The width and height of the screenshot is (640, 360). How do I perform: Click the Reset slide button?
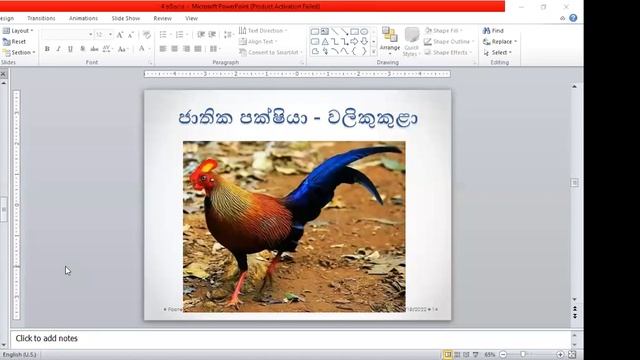[14, 42]
